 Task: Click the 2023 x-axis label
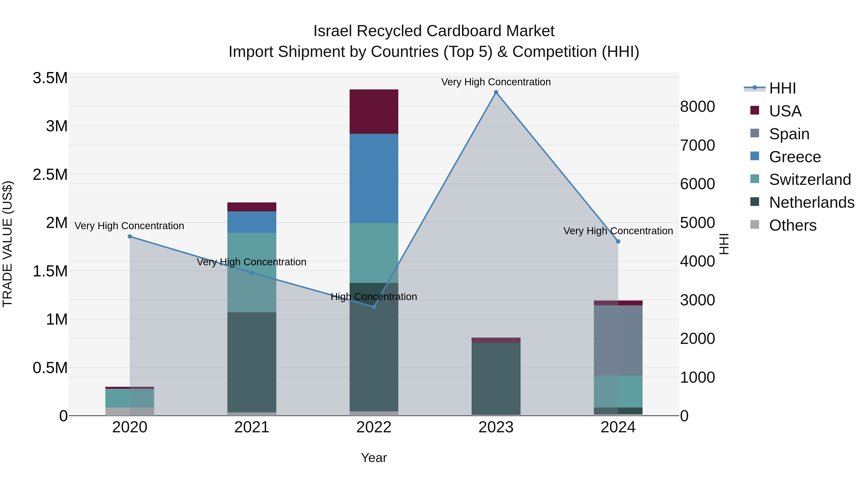(496, 427)
